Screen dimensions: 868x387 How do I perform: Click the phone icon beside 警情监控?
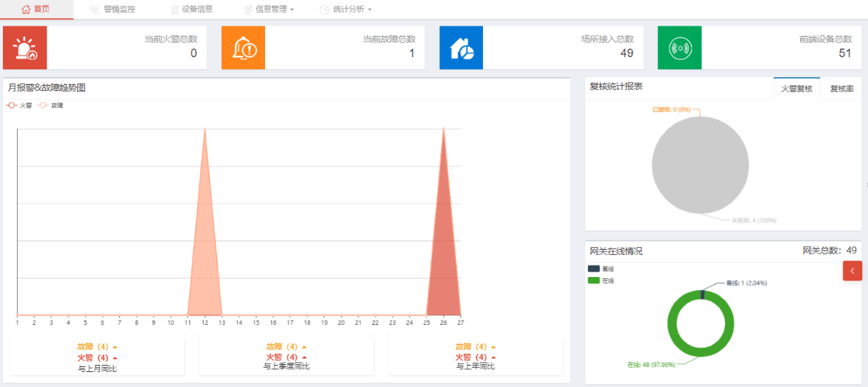(95, 9)
